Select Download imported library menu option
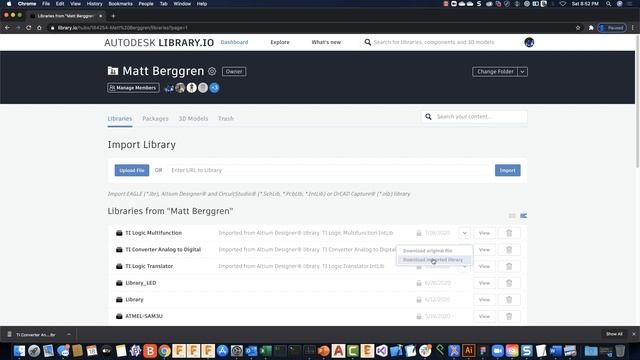 tap(433, 260)
